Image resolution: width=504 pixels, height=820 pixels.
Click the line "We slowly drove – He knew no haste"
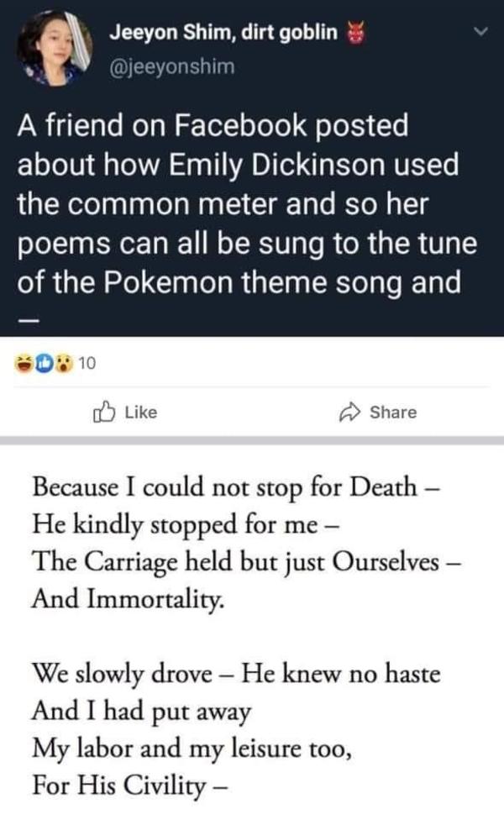coord(234,672)
